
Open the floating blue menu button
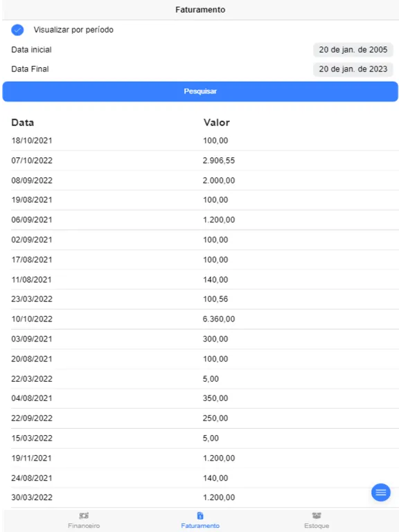[x=381, y=493]
